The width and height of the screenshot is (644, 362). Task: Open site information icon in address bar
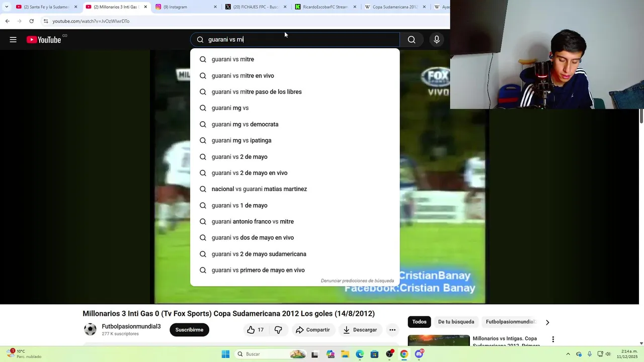click(46, 21)
